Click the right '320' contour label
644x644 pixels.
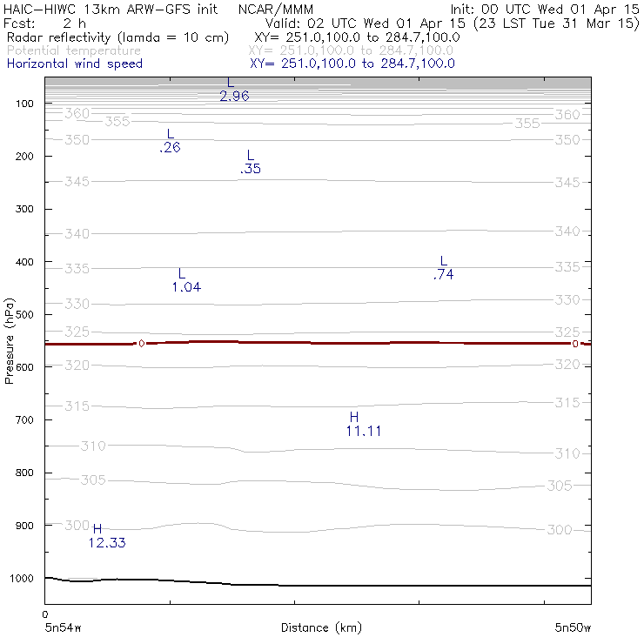567,365
